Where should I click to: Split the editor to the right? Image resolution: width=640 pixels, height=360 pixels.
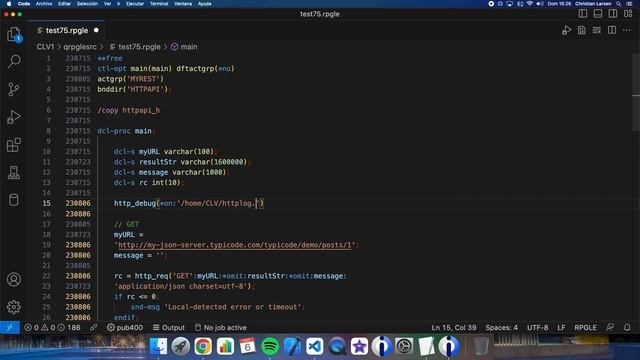pyautogui.click(x=612, y=31)
